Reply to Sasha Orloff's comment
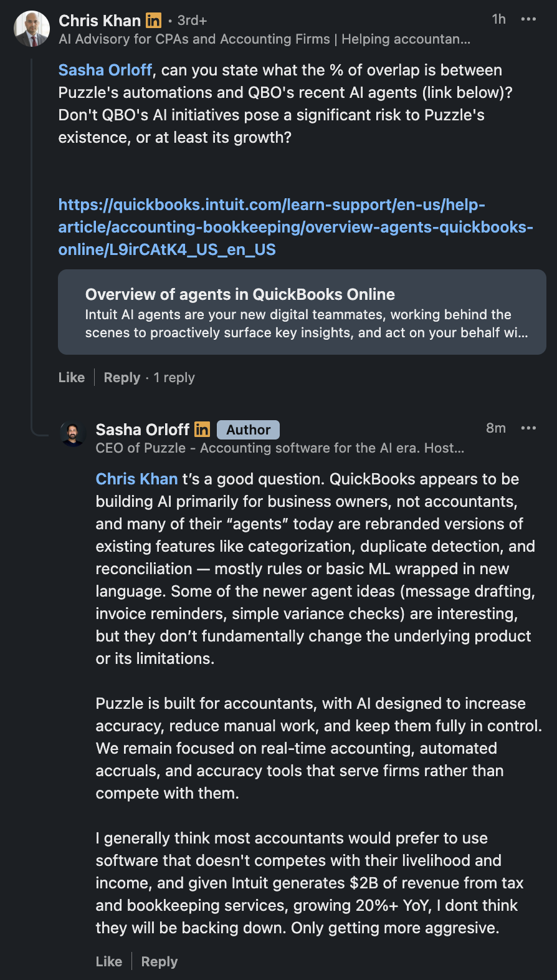Viewport: 557px width, 980px height. coord(159,962)
